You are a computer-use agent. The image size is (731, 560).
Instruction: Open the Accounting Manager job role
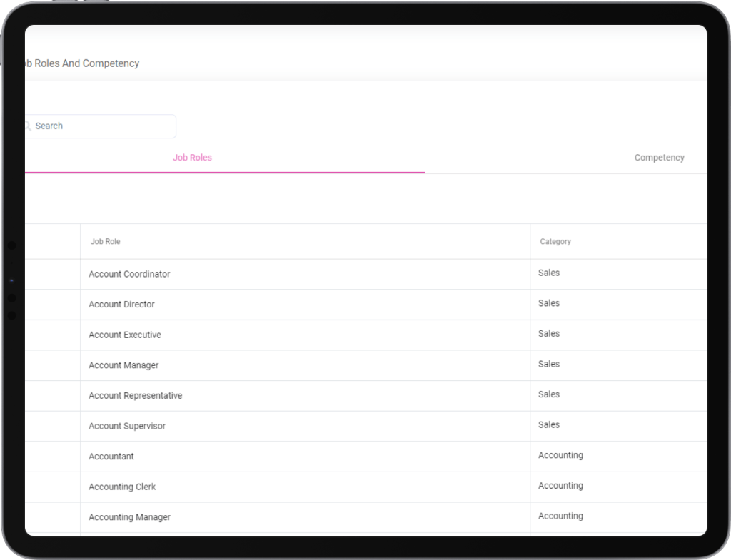tap(129, 517)
